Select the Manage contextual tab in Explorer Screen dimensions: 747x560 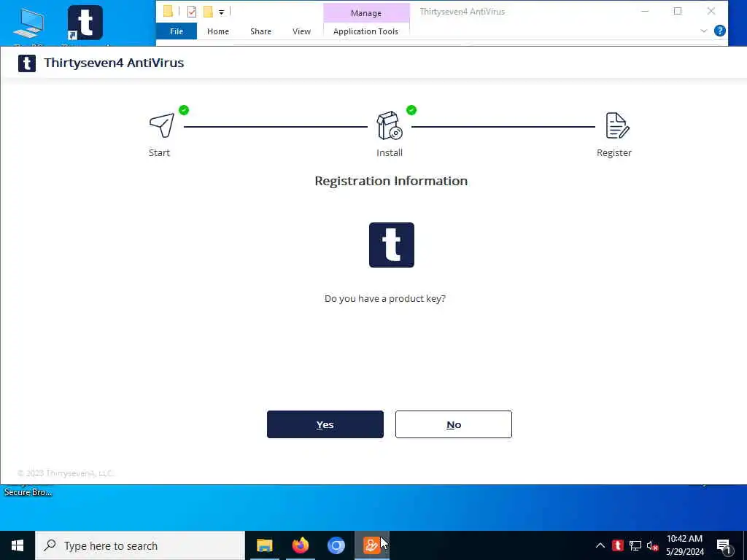pos(366,13)
